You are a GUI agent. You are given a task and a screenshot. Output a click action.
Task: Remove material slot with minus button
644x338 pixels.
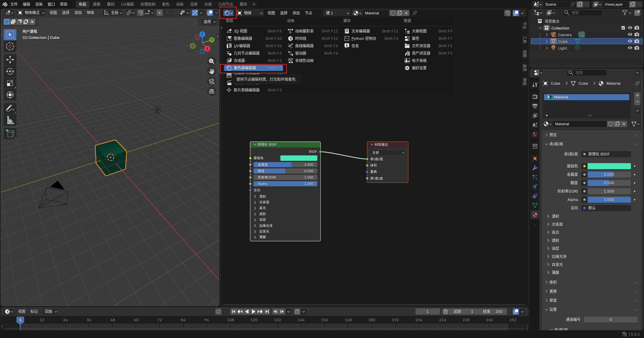tap(638, 102)
